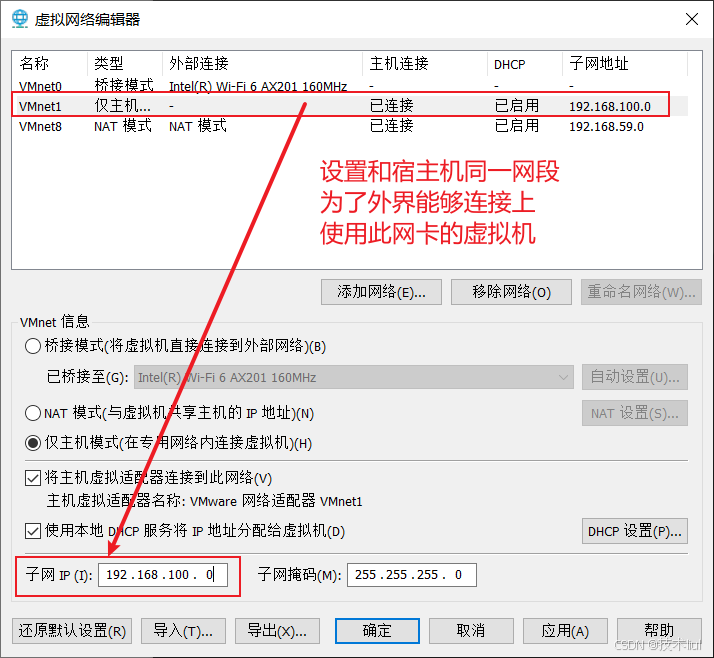Select the 桥接模式 radio button
This screenshot has height=658, width=714.
tap(33, 346)
